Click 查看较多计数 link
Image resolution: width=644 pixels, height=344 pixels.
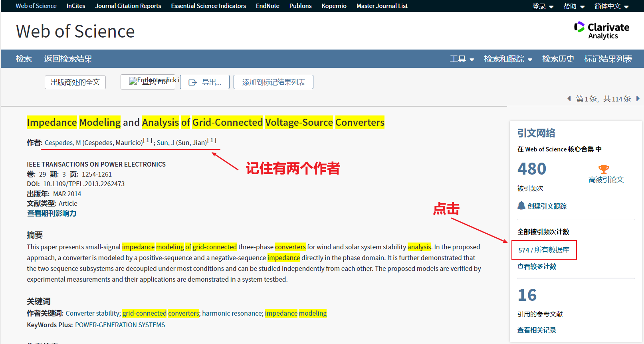[537, 266]
